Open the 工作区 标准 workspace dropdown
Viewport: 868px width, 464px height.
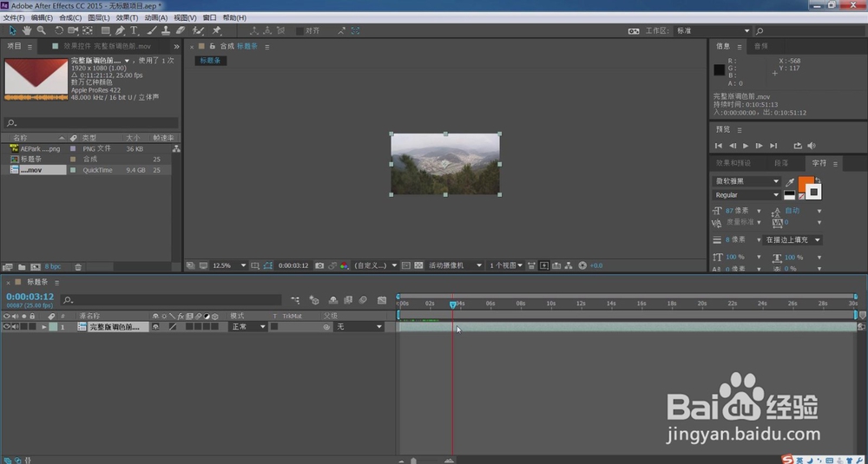coord(713,31)
